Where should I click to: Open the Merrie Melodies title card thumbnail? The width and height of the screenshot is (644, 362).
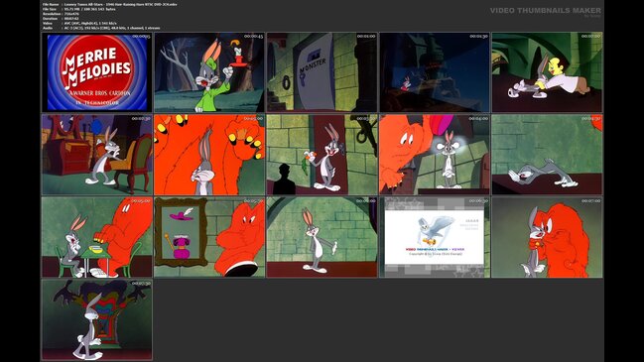97,72
